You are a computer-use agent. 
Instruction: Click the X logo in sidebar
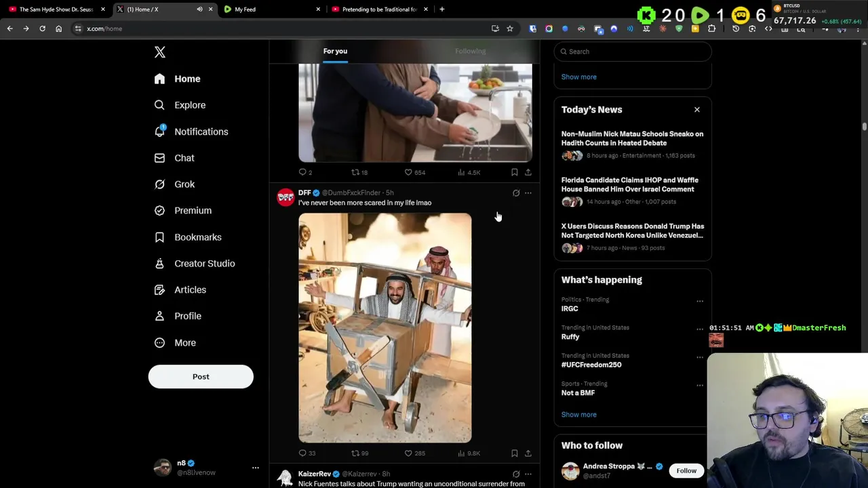click(x=160, y=52)
